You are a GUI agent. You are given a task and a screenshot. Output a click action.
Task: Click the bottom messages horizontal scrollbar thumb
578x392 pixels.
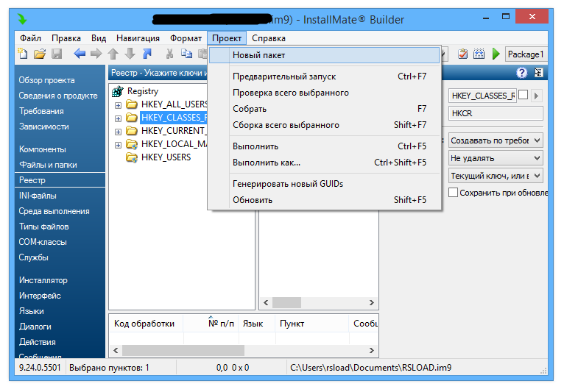click(183, 350)
